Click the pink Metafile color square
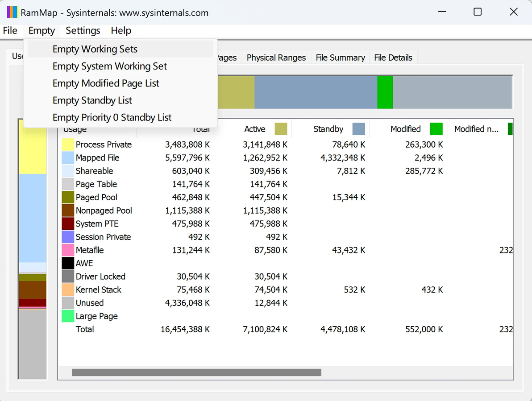532x401 pixels. click(x=68, y=250)
